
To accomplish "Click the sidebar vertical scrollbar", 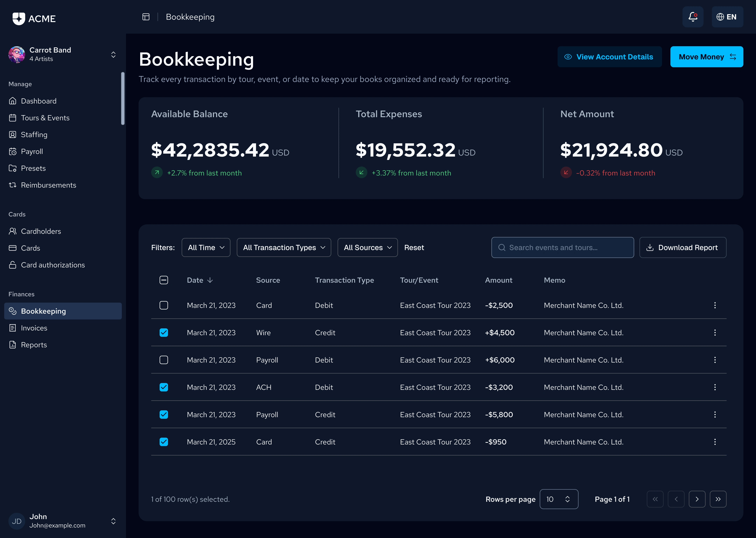I will (x=123, y=99).
